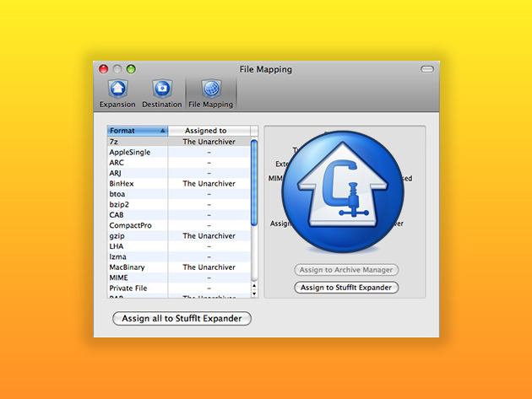Select the ARJ format row
The height and width of the screenshot is (399, 532).
(179, 173)
